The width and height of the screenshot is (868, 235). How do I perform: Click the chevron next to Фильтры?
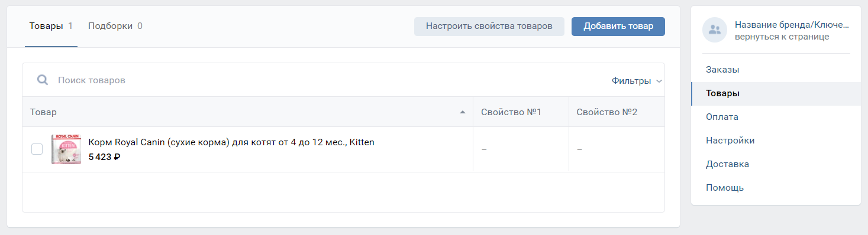(x=659, y=81)
